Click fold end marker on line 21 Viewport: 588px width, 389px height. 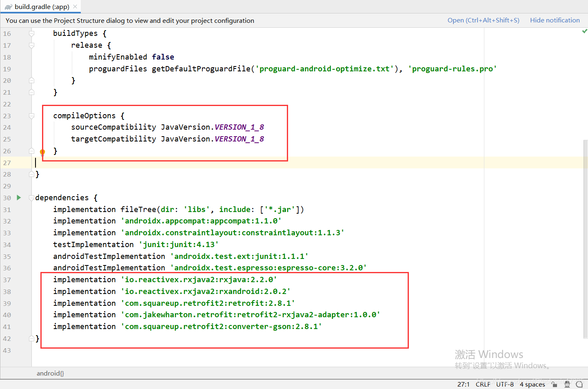[x=31, y=92]
